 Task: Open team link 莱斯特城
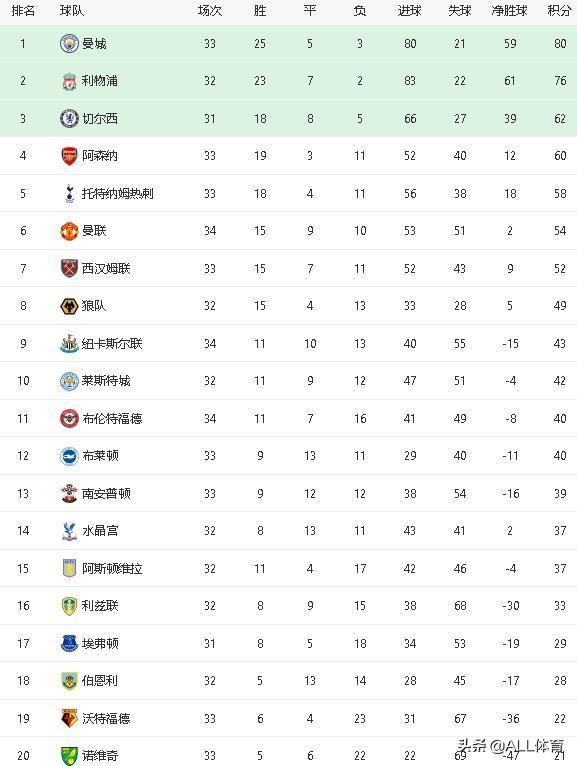tap(106, 381)
